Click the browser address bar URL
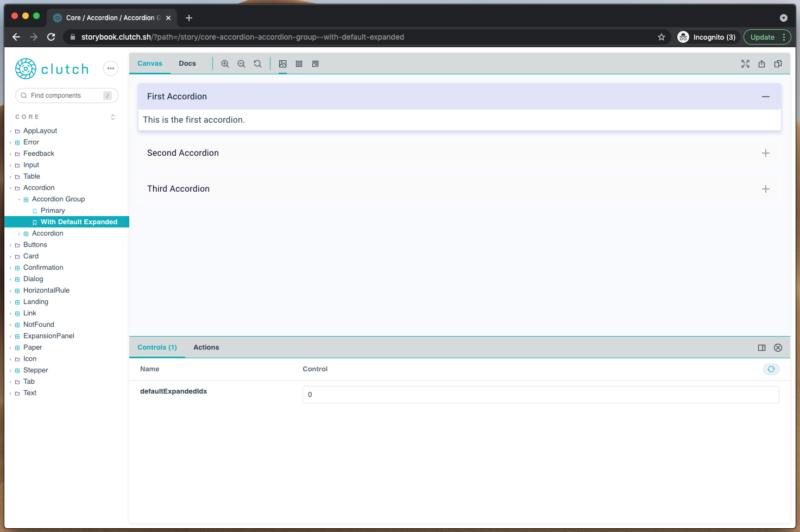Image resolution: width=800 pixels, height=532 pixels. pos(243,37)
